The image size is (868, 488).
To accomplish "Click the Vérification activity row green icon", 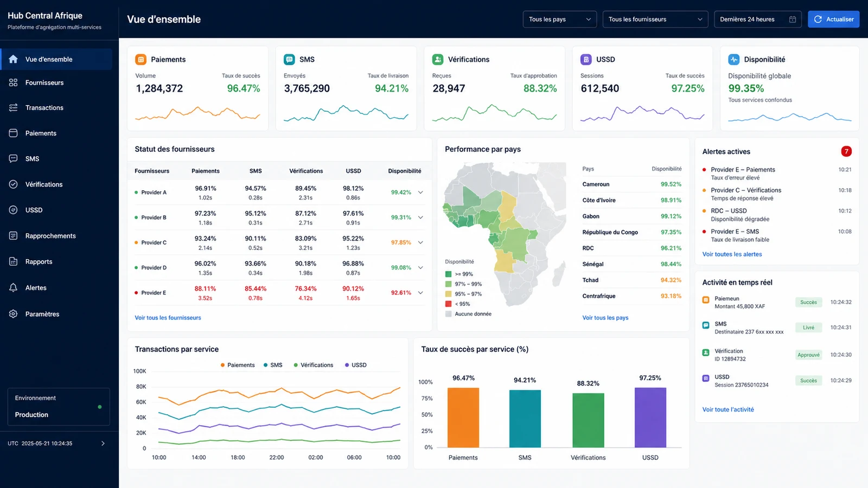I will coord(706,352).
